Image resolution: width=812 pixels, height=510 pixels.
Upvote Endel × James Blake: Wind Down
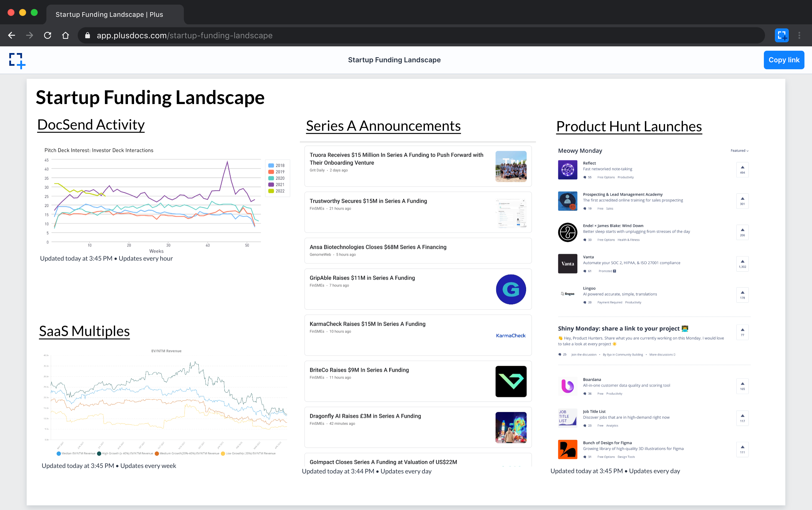pyautogui.click(x=742, y=232)
